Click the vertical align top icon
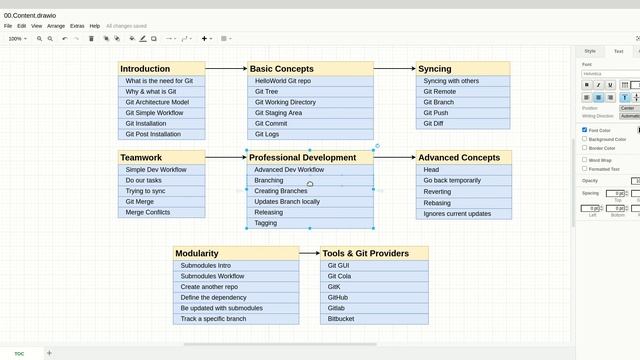The width and height of the screenshot is (640, 360). (x=624, y=98)
